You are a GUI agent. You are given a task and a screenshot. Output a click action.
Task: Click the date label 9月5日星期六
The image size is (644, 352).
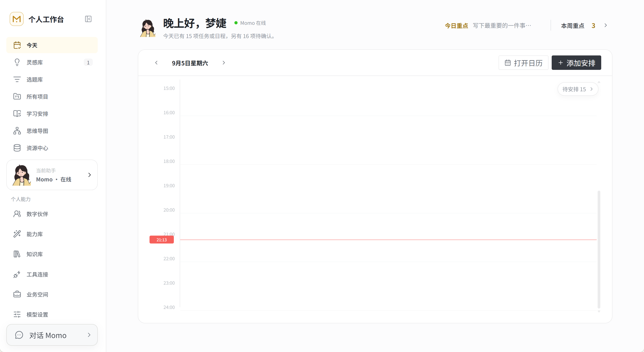pyautogui.click(x=190, y=63)
